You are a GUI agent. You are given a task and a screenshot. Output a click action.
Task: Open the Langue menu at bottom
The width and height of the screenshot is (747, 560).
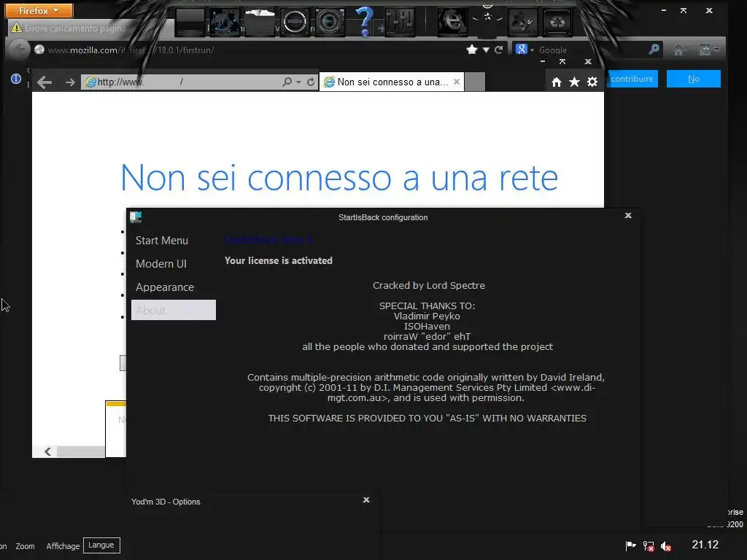(x=101, y=545)
